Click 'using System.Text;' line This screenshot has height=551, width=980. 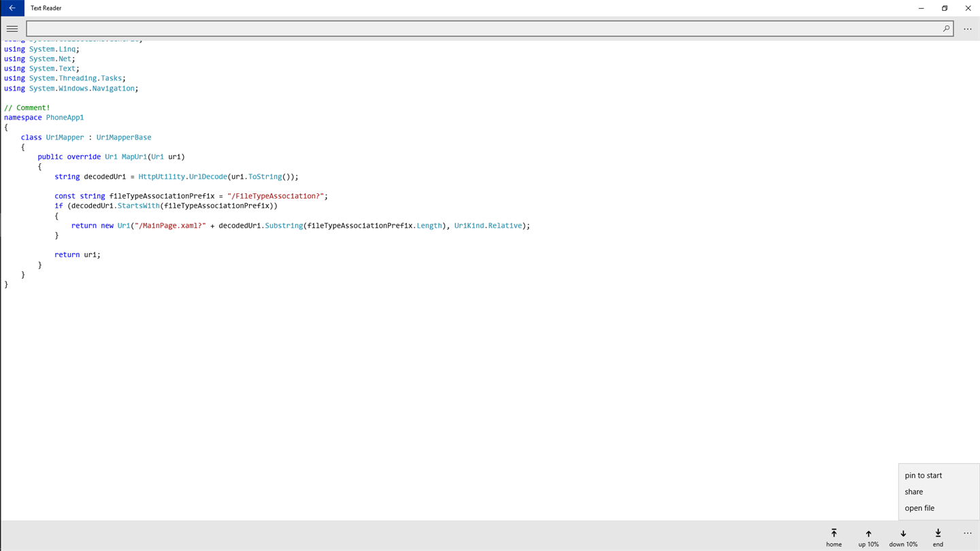[x=42, y=69]
